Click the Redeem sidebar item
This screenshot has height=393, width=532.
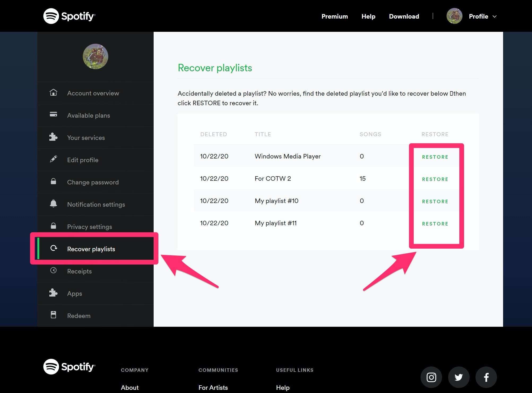tap(79, 315)
